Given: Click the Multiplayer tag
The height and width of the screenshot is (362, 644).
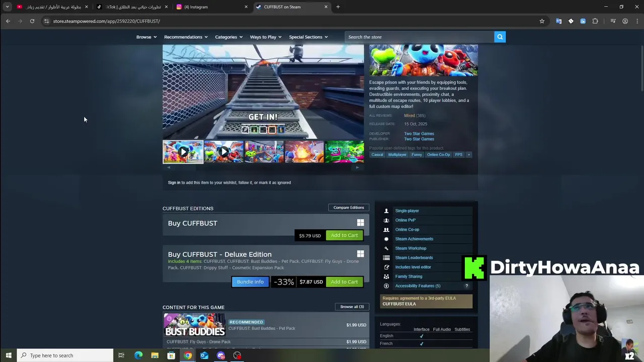Looking at the screenshot, I should tap(397, 155).
